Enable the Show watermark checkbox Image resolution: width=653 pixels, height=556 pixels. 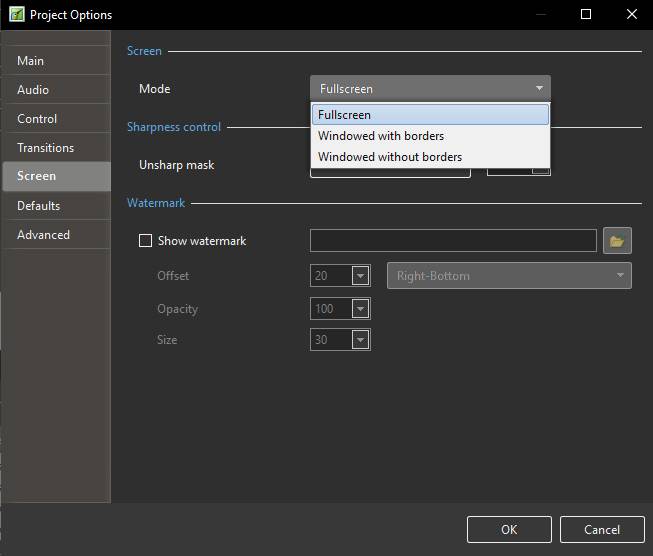[x=145, y=240]
